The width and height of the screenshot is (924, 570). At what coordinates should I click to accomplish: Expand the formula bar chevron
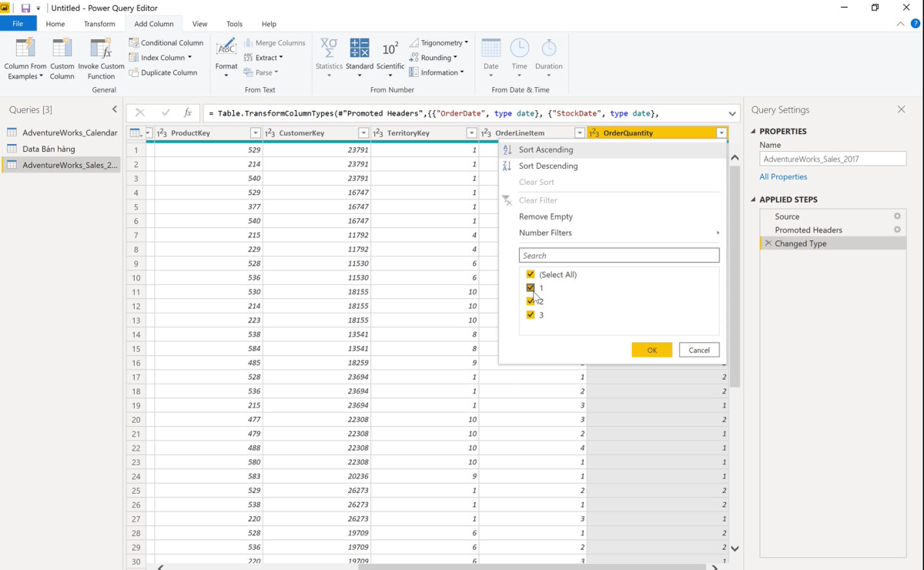pyautogui.click(x=731, y=112)
